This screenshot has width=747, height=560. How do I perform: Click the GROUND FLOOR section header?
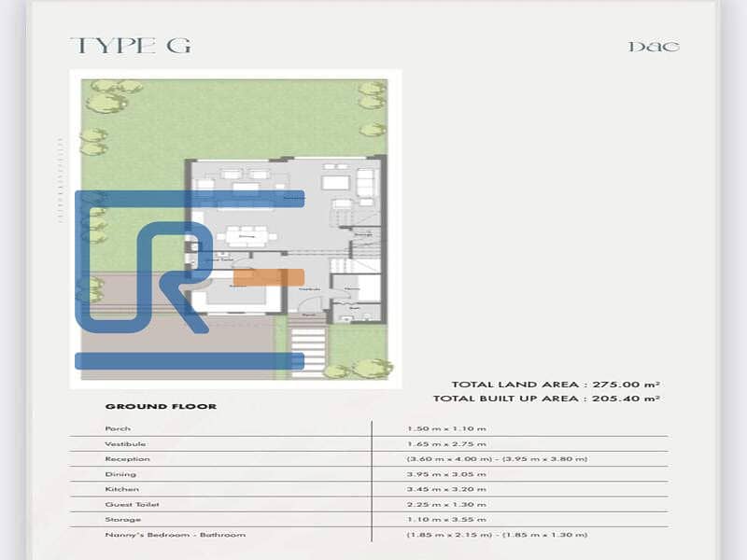[161, 406]
